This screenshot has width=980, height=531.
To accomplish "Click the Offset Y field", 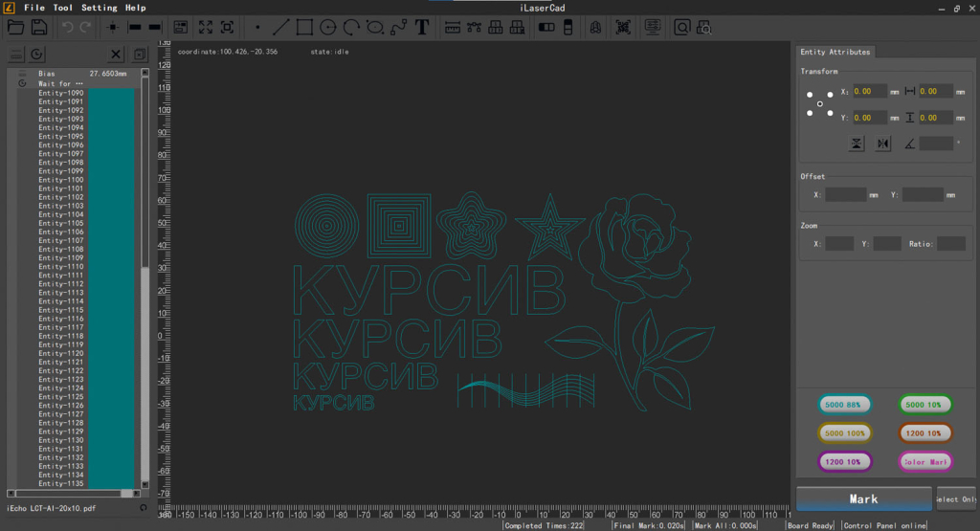I will pyautogui.click(x=923, y=195).
